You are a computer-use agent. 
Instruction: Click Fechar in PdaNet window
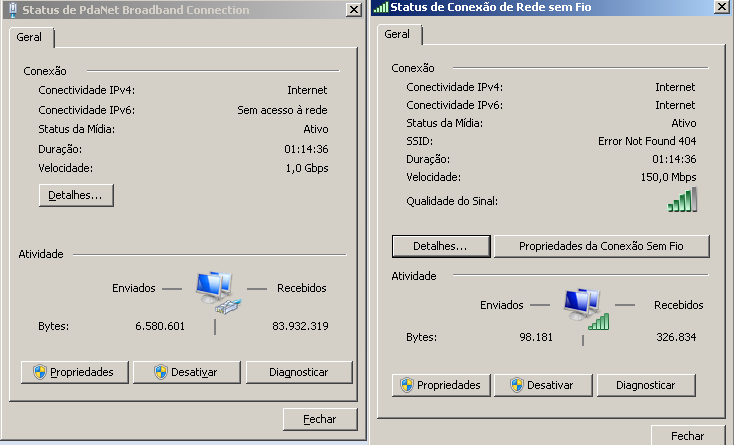[320, 419]
